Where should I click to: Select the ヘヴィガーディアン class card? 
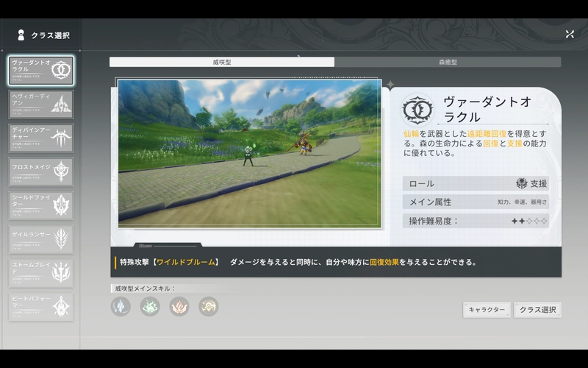(x=41, y=103)
